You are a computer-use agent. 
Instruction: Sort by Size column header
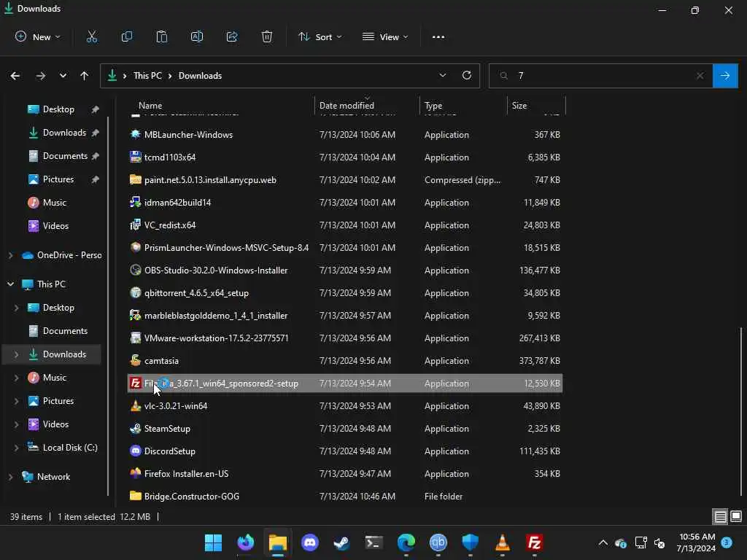(536, 106)
